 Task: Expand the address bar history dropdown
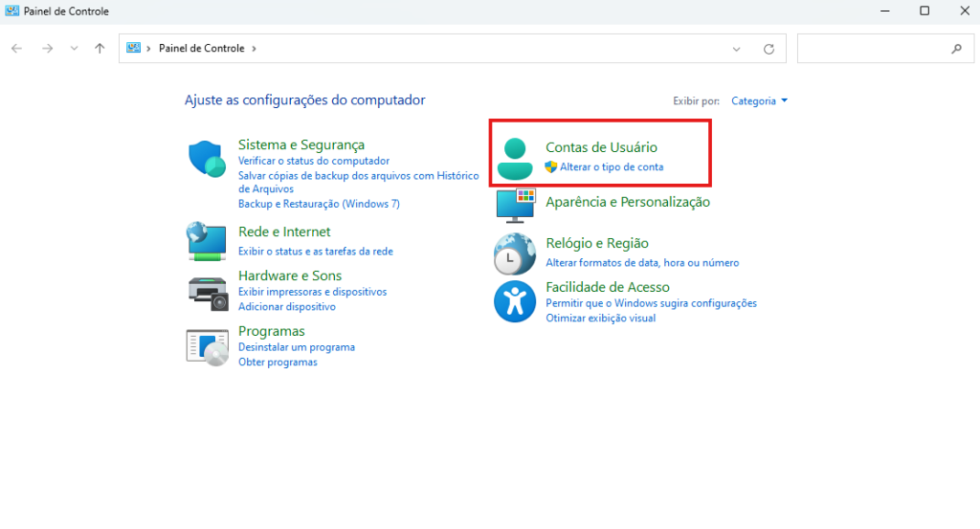pyautogui.click(x=736, y=49)
